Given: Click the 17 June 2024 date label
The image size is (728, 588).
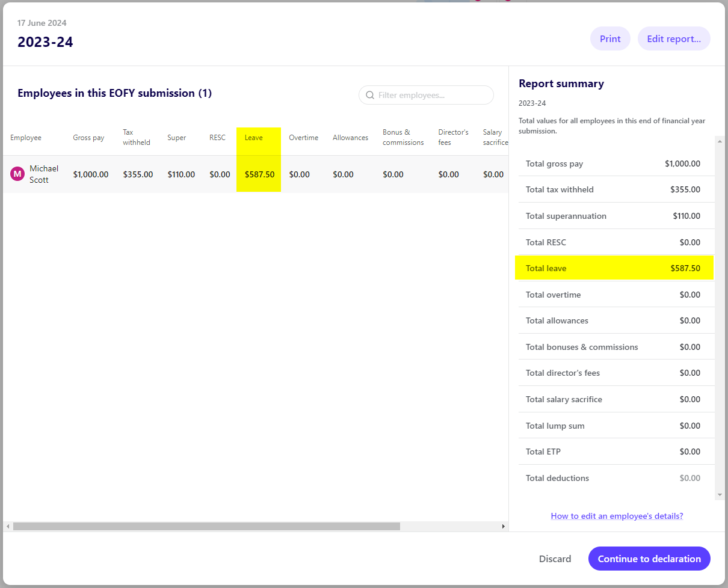Looking at the screenshot, I should tap(42, 23).
